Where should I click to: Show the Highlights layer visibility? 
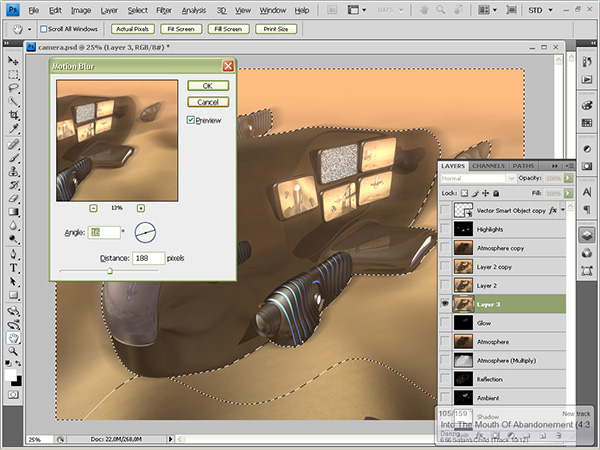coord(445,229)
